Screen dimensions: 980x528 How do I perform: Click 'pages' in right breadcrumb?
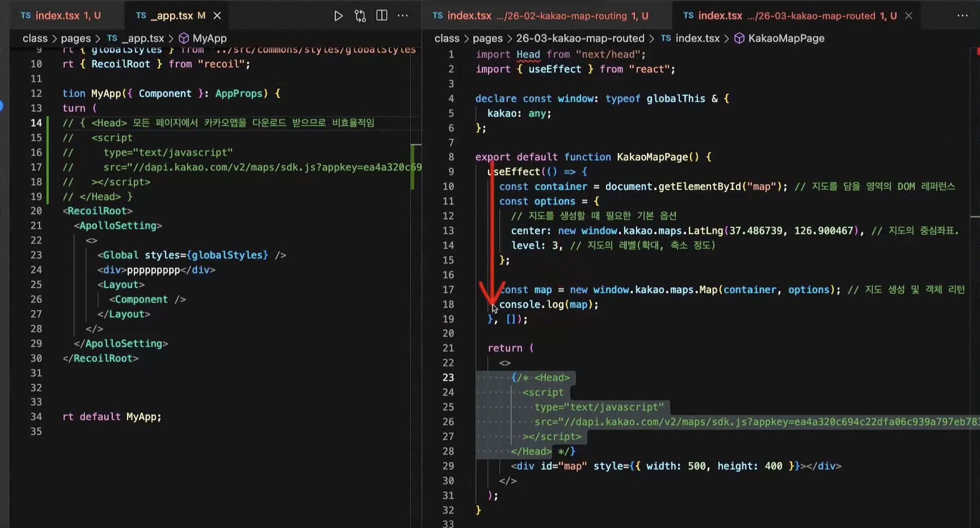pos(488,38)
